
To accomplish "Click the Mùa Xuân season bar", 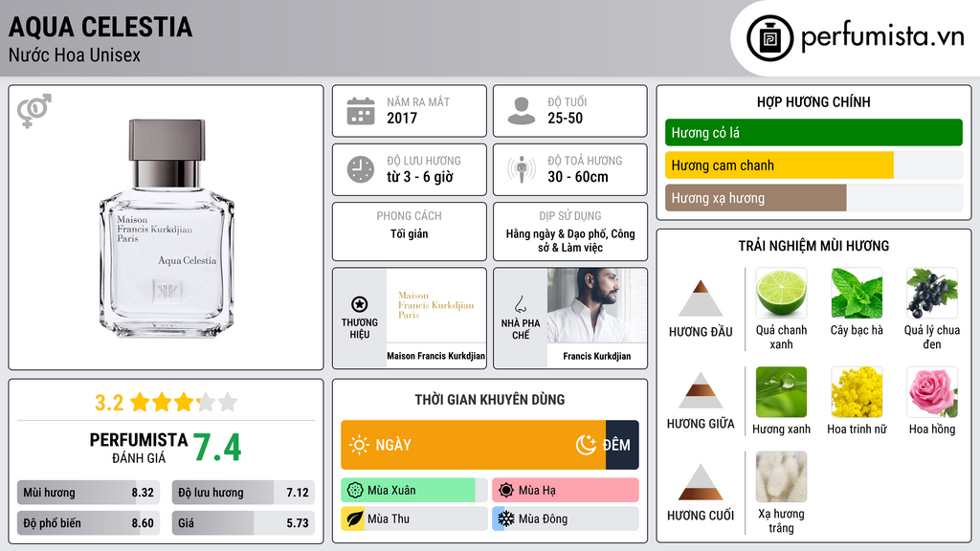I will click(413, 491).
